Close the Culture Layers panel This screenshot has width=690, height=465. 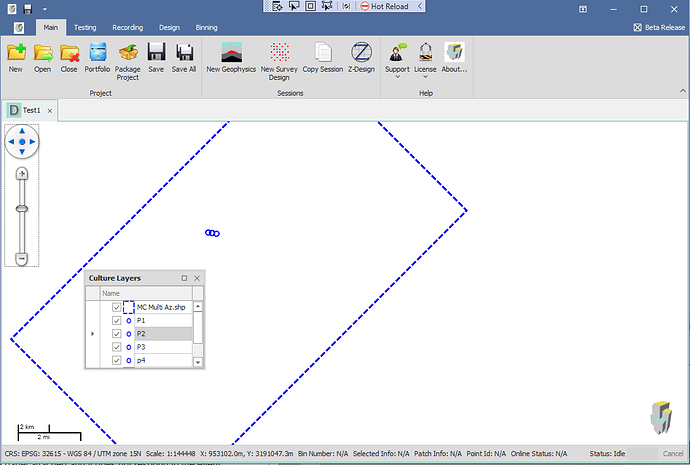click(197, 278)
